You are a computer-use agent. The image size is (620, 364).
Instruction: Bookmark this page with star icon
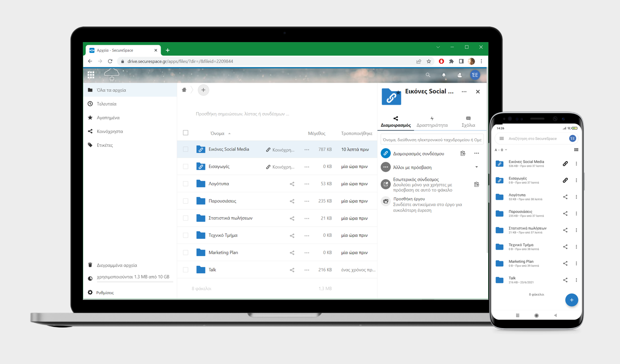click(429, 61)
